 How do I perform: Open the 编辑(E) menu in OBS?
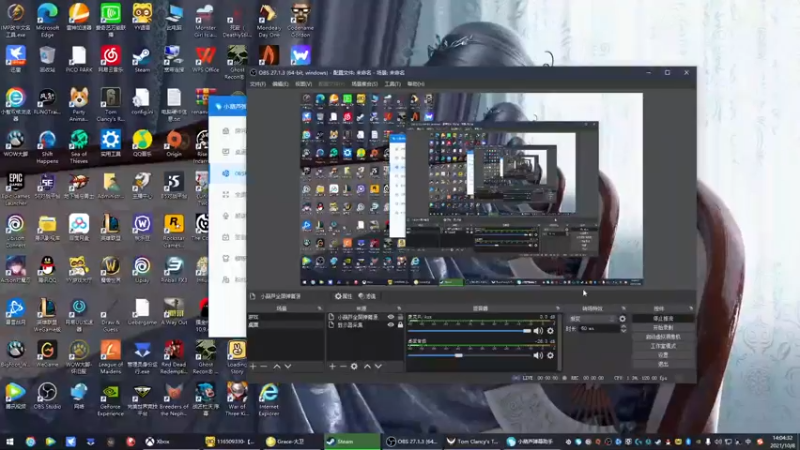click(x=280, y=84)
